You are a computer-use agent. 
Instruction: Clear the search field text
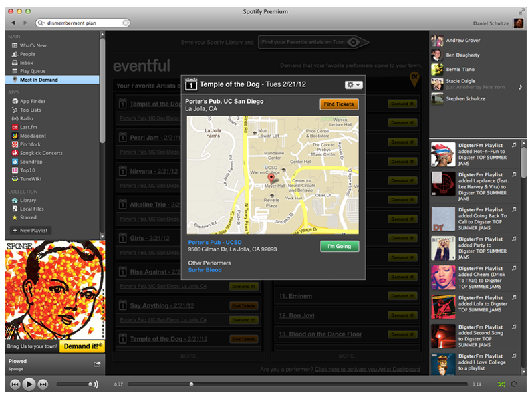[x=126, y=23]
